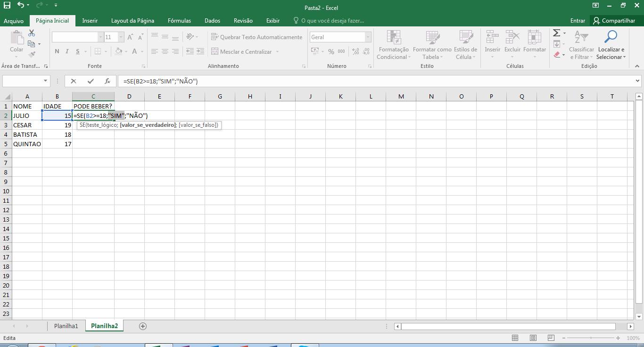Open the font name dropdown arrow
The width and height of the screenshot is (644, 347).
[x=100, y=37]
